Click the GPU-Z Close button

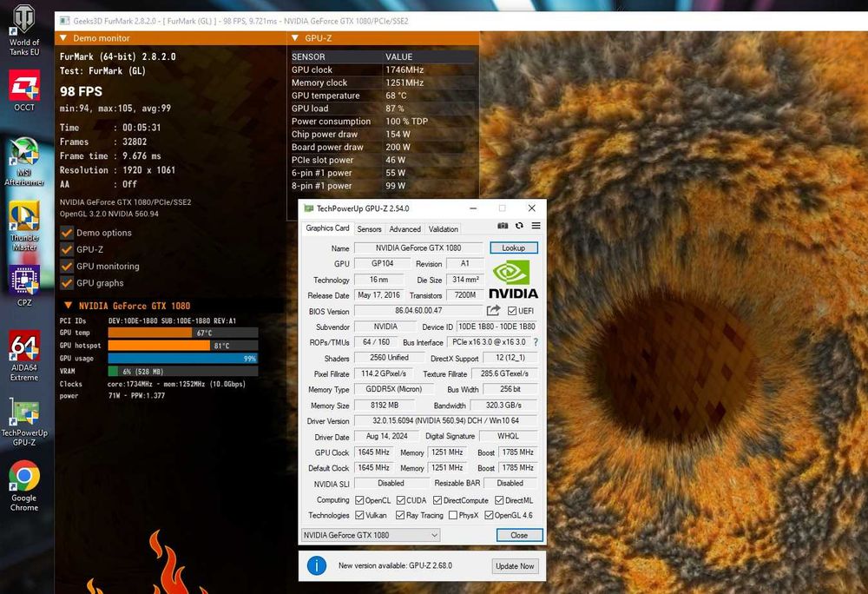coord(519,535)
